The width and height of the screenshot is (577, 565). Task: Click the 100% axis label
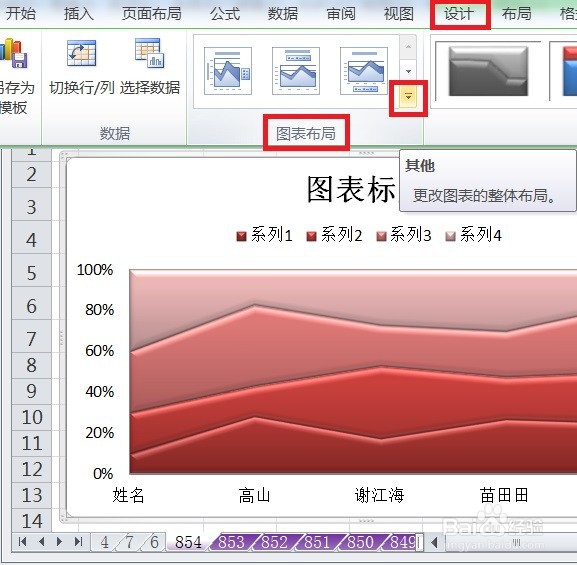pos(95,270)
